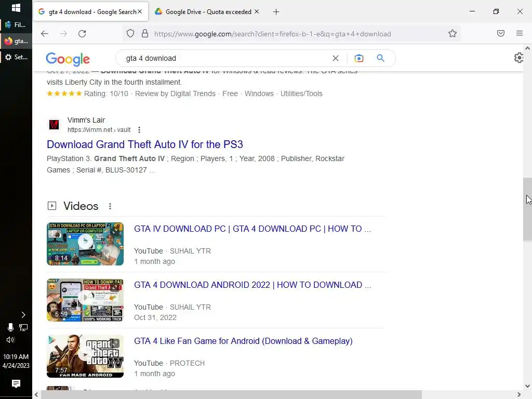This screenshot has width=532, height=399.
Task: Open Google quick settings gear
Action: click(519, 58)
